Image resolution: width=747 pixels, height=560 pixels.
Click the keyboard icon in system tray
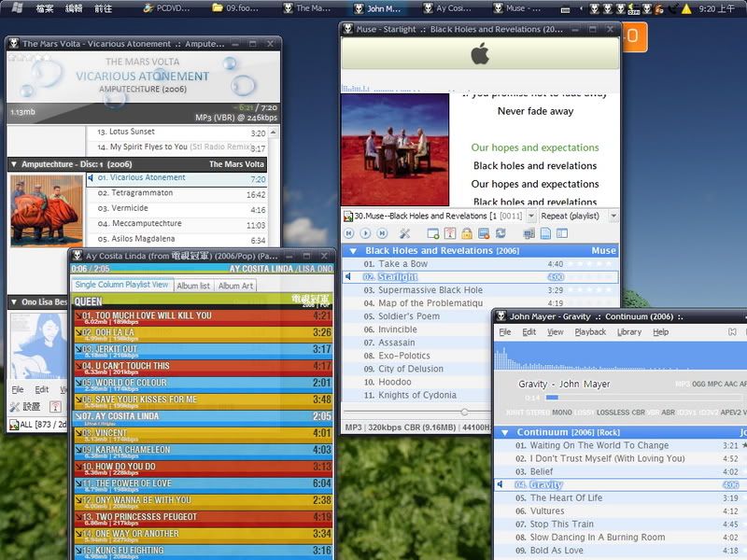click(x=566, y=9)
